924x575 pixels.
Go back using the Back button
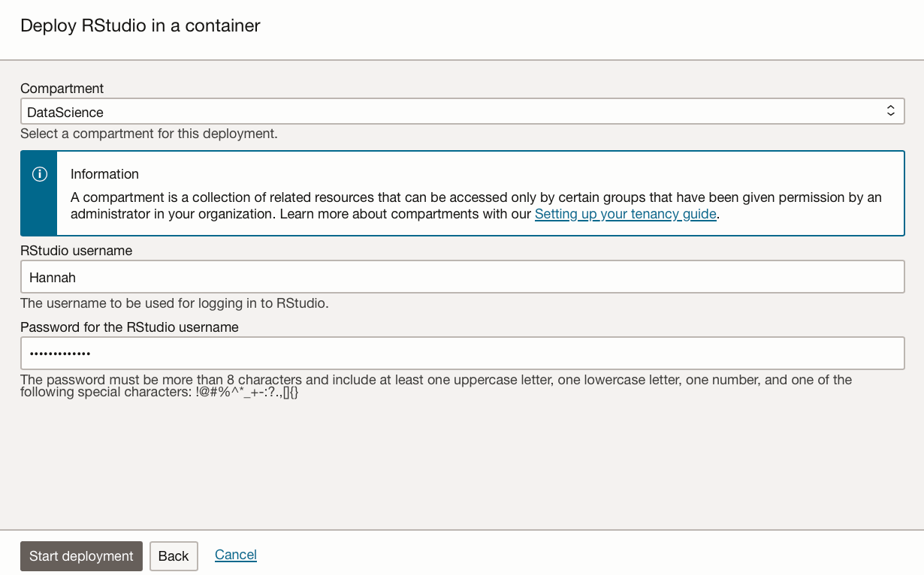174,556
